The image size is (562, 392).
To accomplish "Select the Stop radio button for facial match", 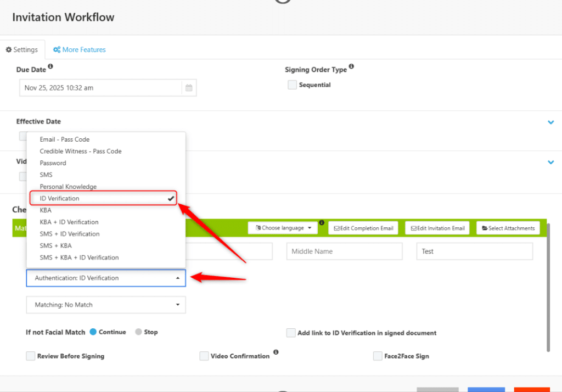I will click(138, 332).
